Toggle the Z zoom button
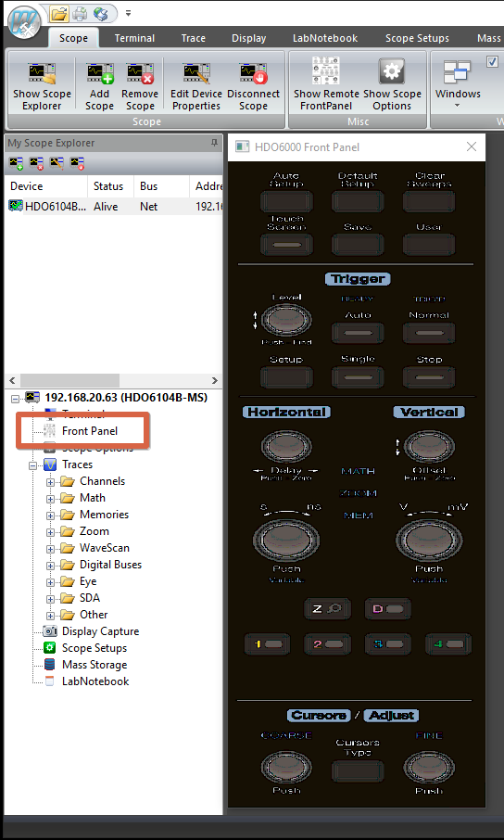Image resolution: width=504 pixels, height=840 pixels. click(327, 608)
